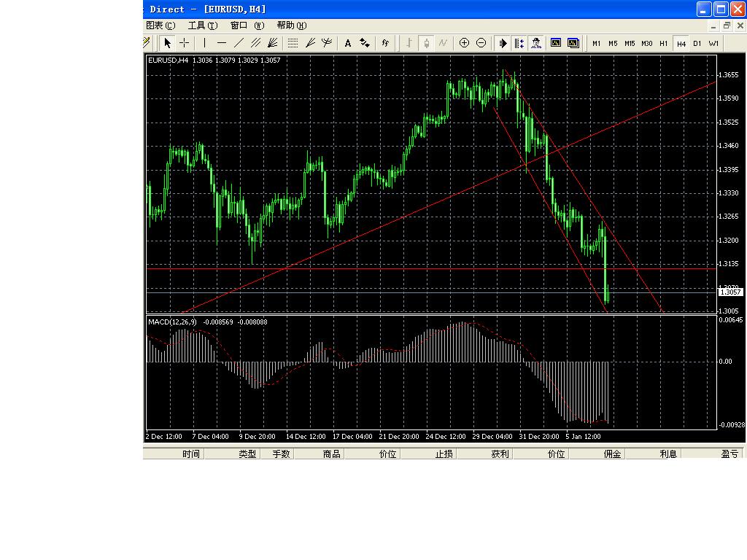Toggle auto scroll on the chart

point(502,43)
